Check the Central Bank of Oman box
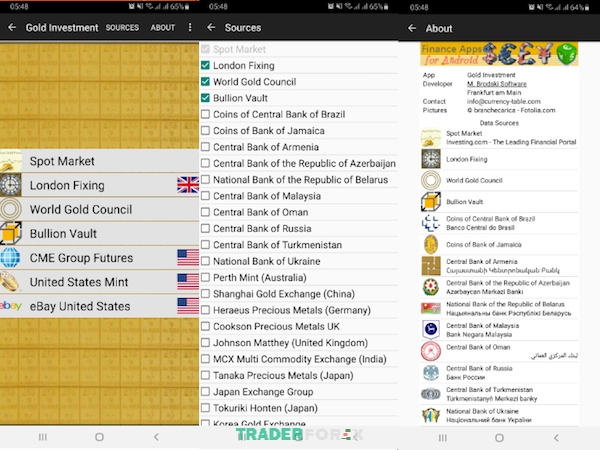The width and height of the screenshot is (600, 450). point(205,212)
